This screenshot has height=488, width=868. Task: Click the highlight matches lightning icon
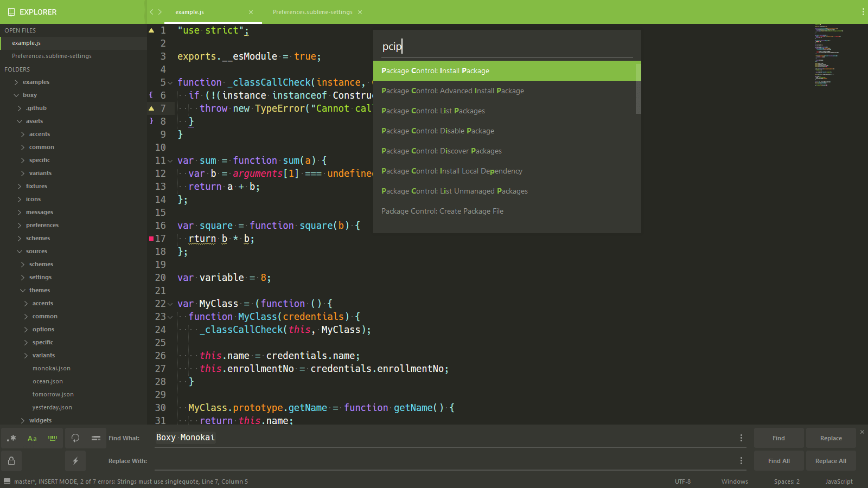point(75,461)
